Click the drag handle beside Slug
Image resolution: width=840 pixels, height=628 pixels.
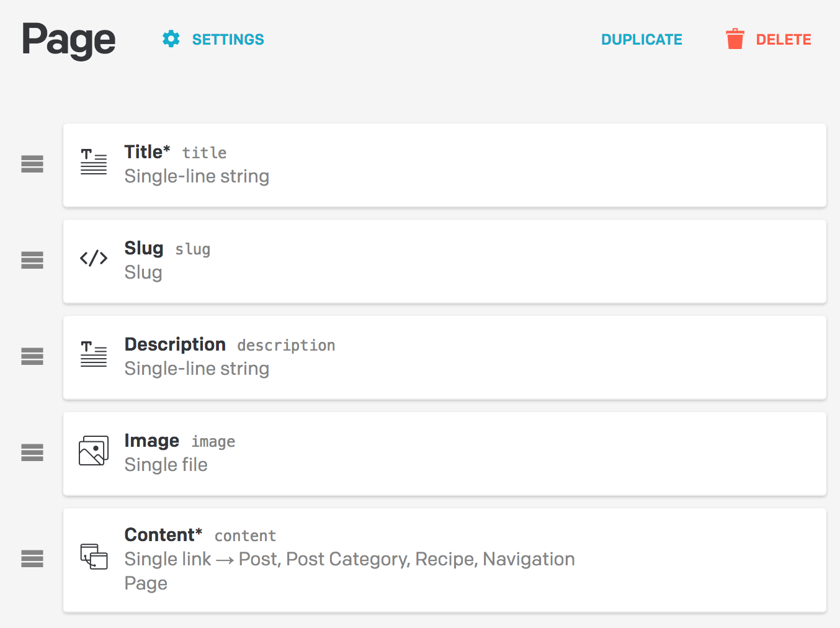(32, 260)
